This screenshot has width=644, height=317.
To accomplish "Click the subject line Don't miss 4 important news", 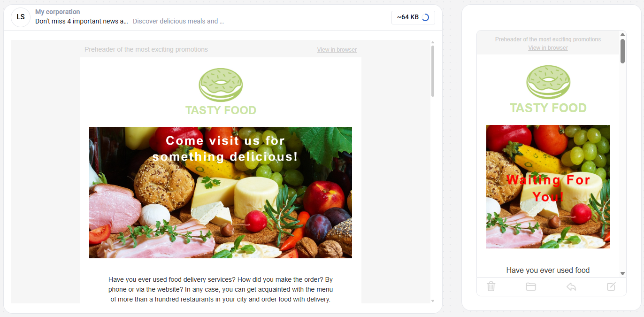I will click(x=82, y=21).
